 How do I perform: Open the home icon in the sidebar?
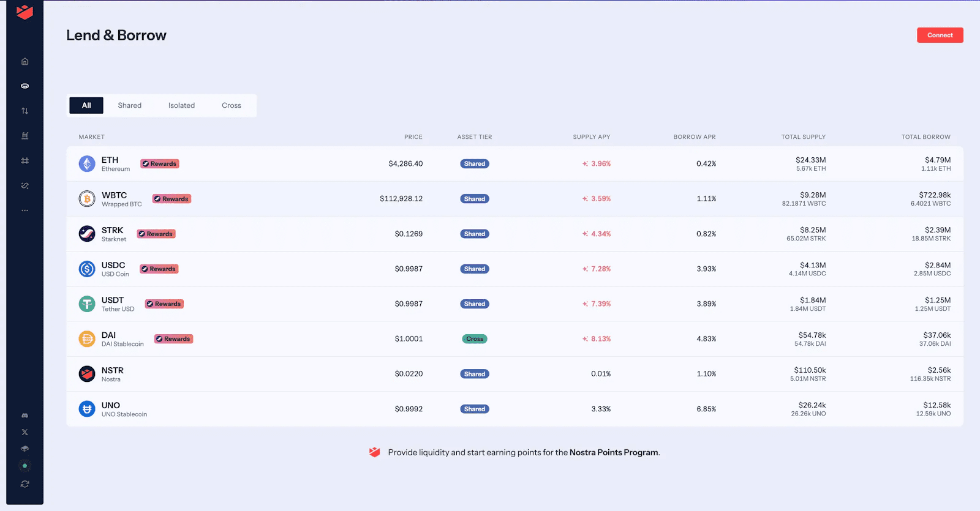point(24,61)
